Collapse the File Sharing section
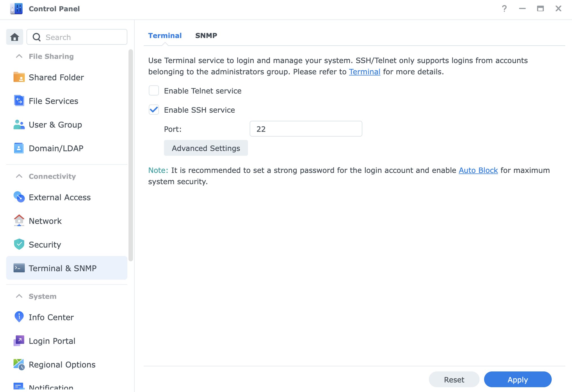Viewport: 572px width, 392px height. [19, 56]
